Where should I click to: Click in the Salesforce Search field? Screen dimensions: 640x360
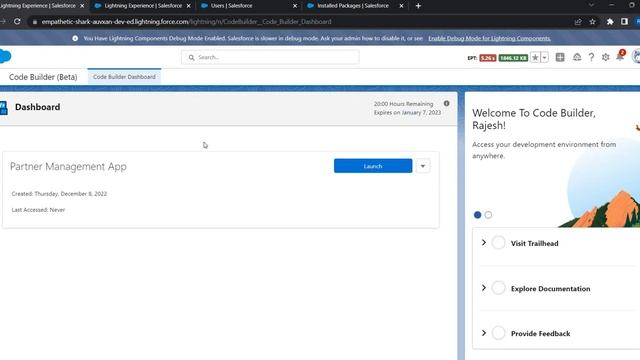pyautogui.click(x=270, y=58)
